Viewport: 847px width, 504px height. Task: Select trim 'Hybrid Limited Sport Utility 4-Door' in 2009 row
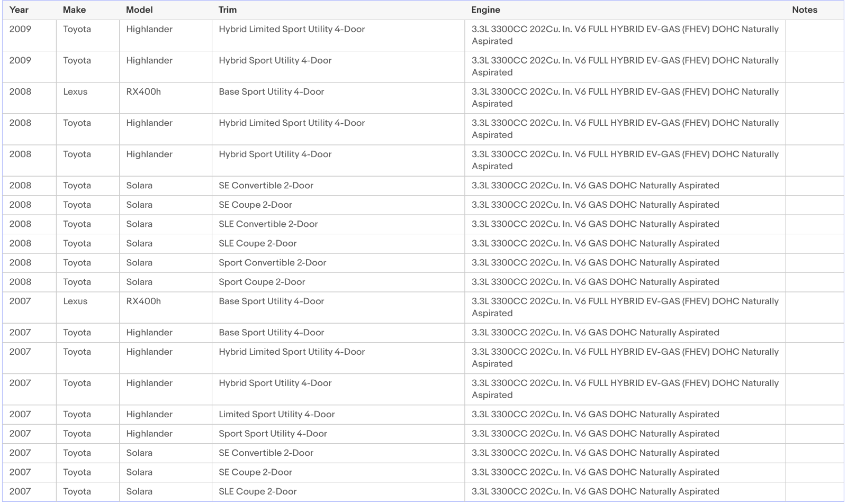pos(292,29)
